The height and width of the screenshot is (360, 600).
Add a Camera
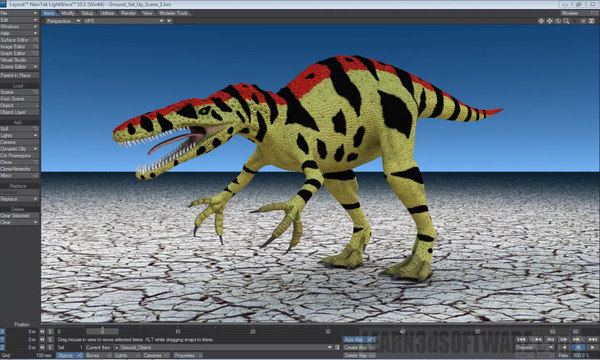19,142
